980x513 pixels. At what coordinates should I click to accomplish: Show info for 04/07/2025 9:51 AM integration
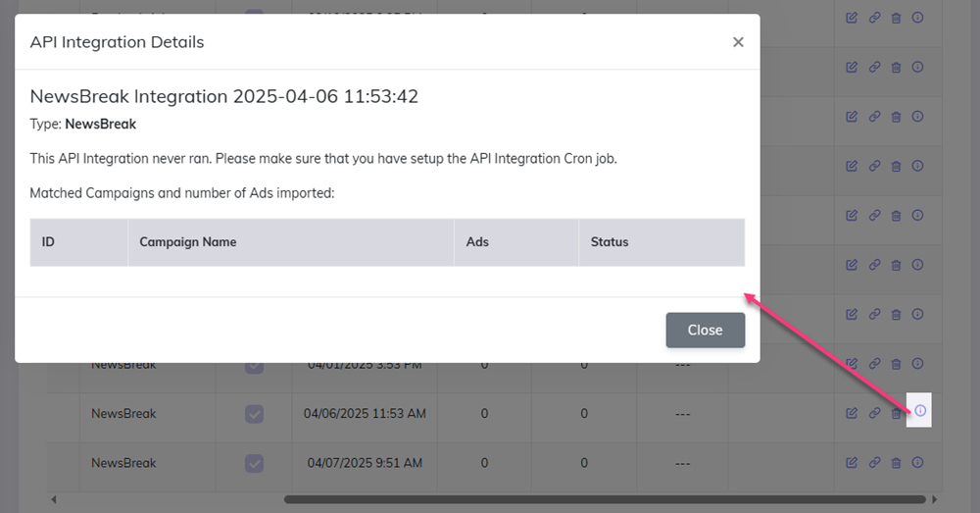(x=917, y=462)
